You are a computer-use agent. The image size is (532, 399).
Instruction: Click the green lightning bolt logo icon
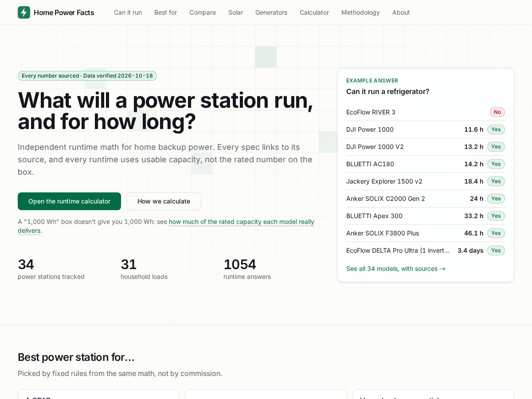pos(24,12)
